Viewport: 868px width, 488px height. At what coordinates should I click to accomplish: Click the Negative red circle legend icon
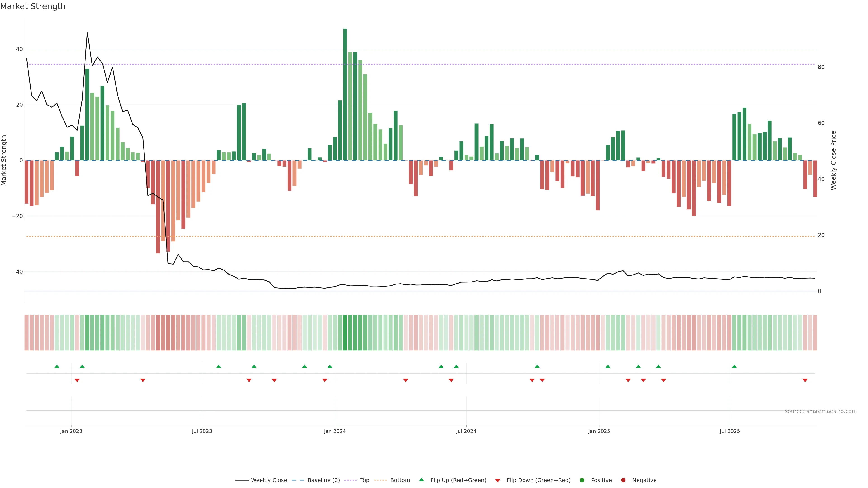tap(623, 480)
